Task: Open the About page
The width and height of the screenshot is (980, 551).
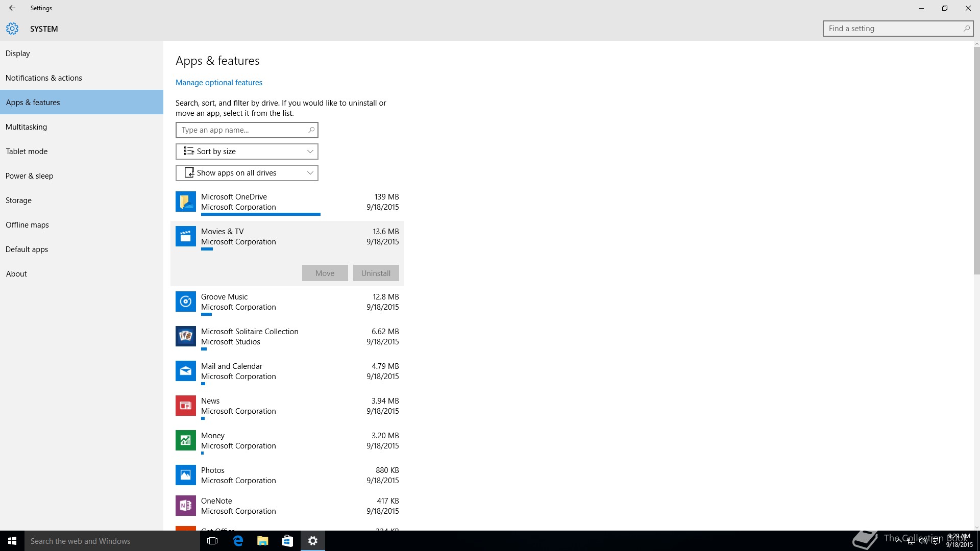Action: tap(82, 274)
